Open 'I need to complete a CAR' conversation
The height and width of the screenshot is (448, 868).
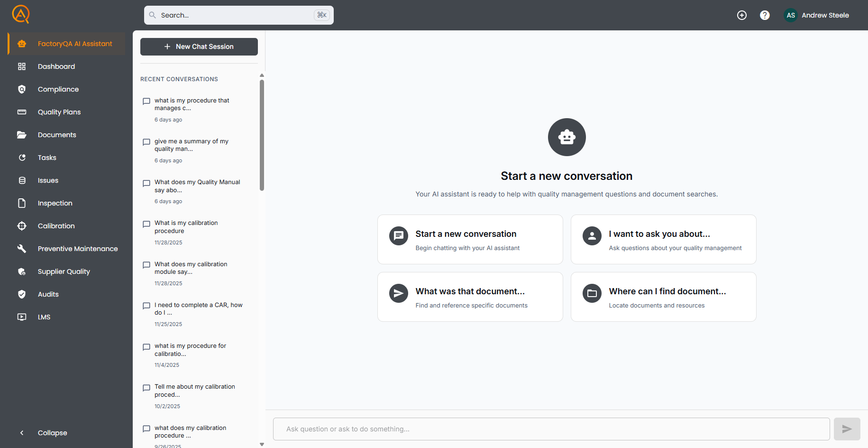point(198,309)
